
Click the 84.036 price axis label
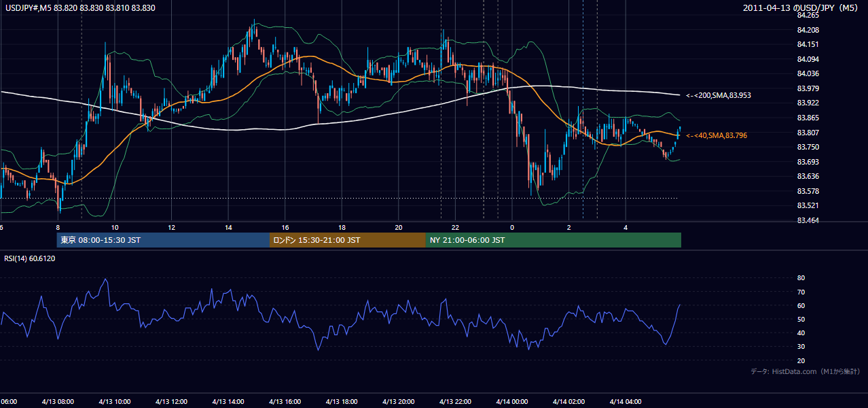tap(808, 73)
